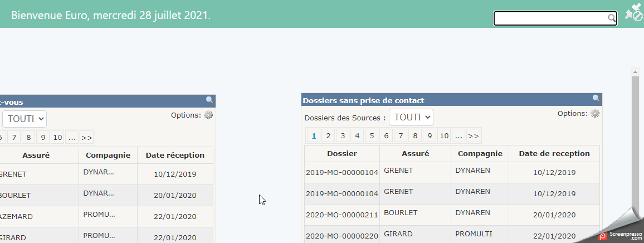Select page 5 in the right panel's pagination
The image size is (644, 243).
(372, 135)
